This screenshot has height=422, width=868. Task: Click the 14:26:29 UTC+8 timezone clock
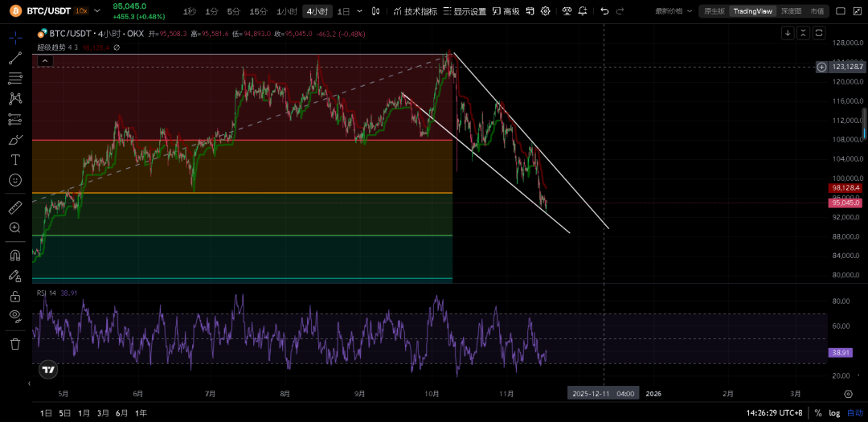774,412
